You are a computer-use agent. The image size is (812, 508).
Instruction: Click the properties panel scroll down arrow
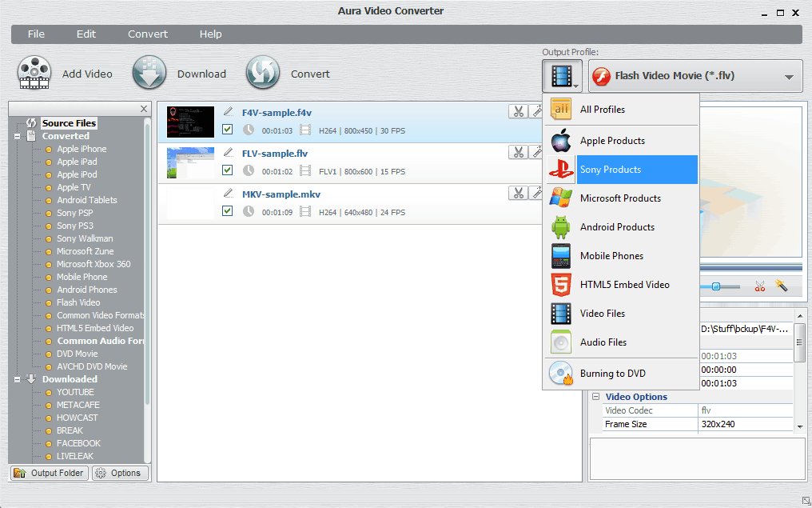tap(799, 427)
